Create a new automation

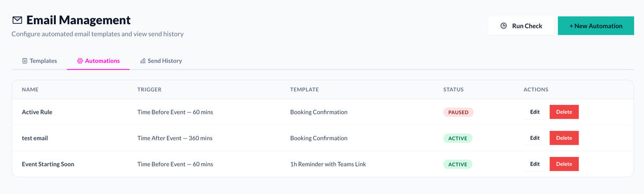(x=596, y=26)
